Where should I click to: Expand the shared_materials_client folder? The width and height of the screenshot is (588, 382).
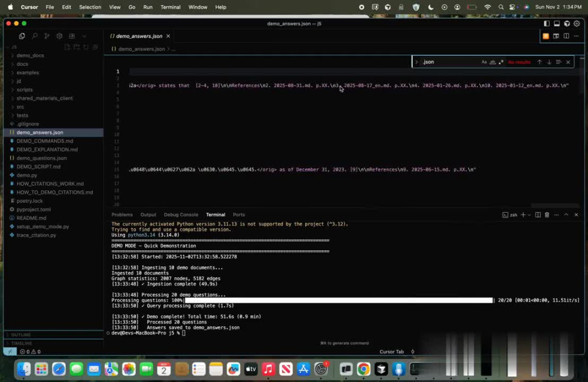44,98
